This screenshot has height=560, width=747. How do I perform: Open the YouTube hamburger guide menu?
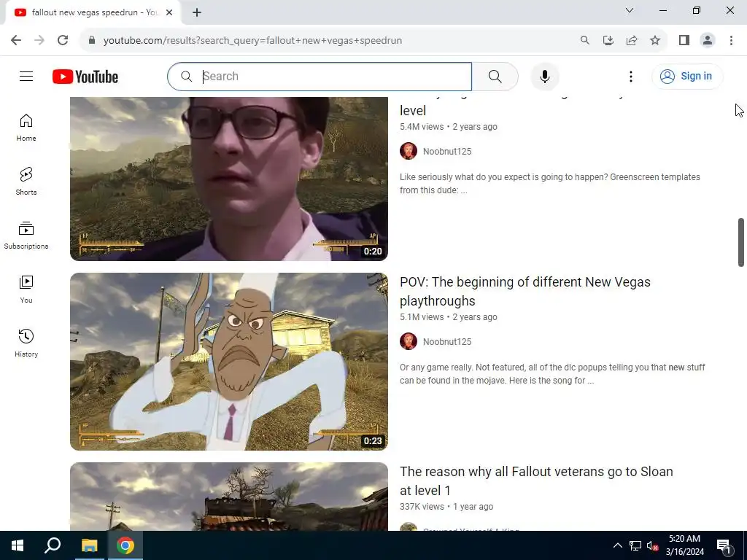click(x=26, y=76)
